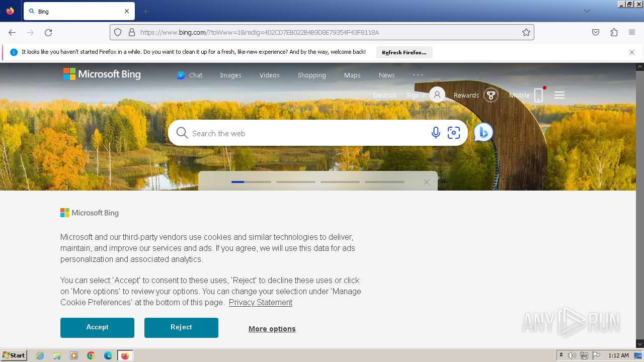644x362 pixels.
Task: Reload the Bing page
Action: coord(48,32)
